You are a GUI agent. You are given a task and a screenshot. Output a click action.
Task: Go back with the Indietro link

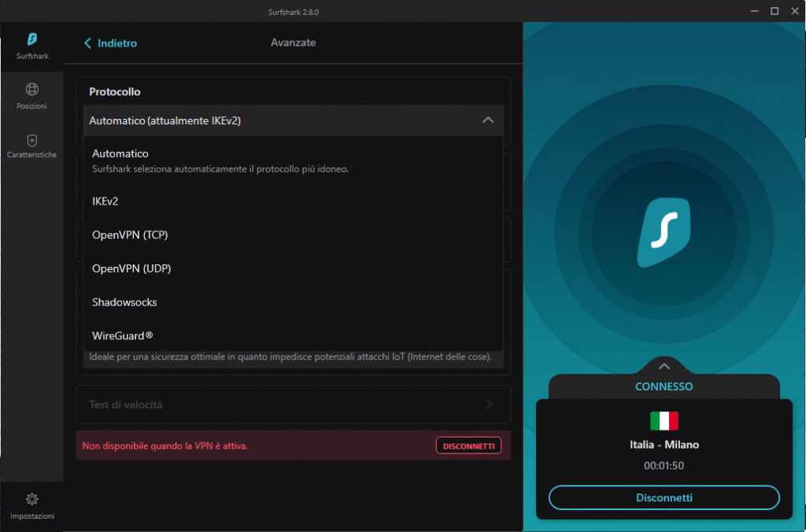pyautogui.click(x=110, y=43)
